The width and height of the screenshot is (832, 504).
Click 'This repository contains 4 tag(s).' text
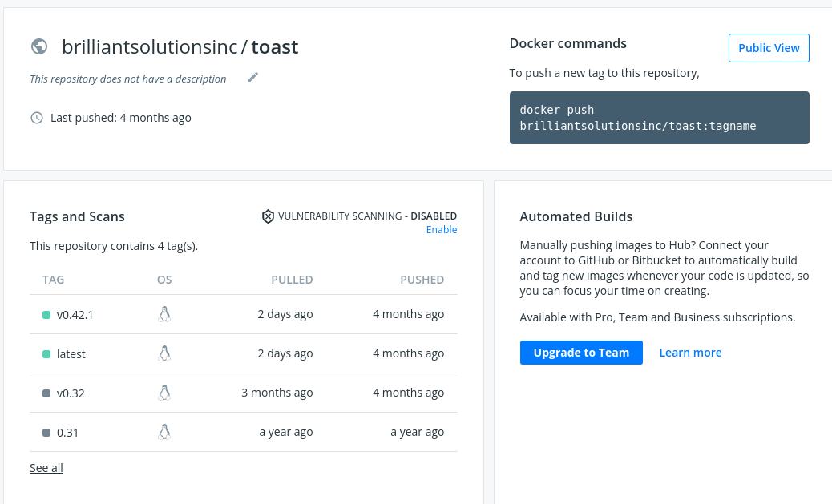click(114, 246)
